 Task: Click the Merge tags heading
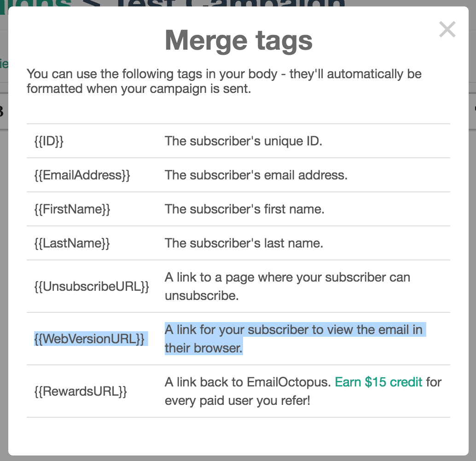tap(238, 40)
